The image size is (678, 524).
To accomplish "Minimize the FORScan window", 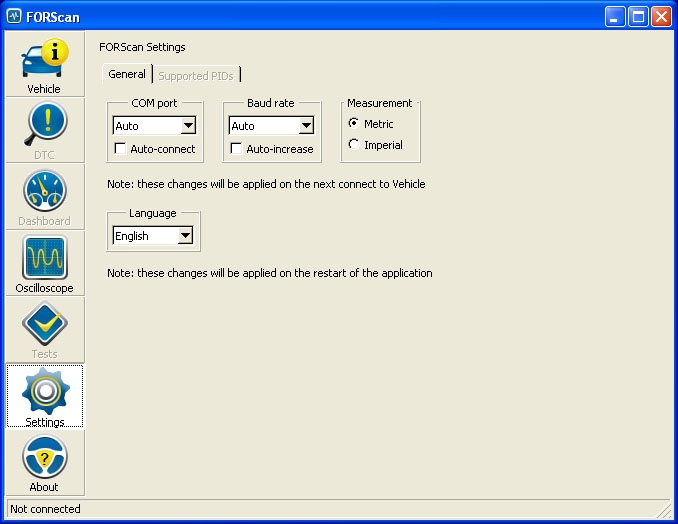I will coord(615,16).
